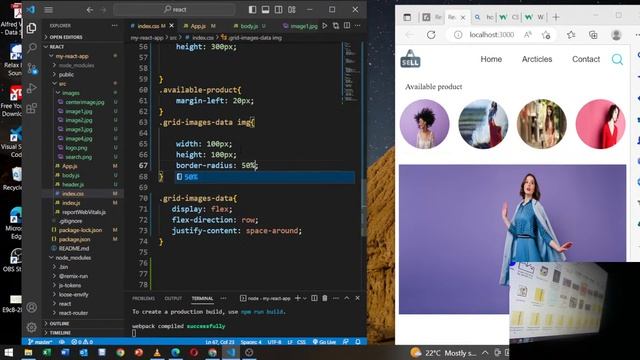This screenshot has height=360, width=640.
Task: Click the Go Live status bar button
Action: point(324,342)
